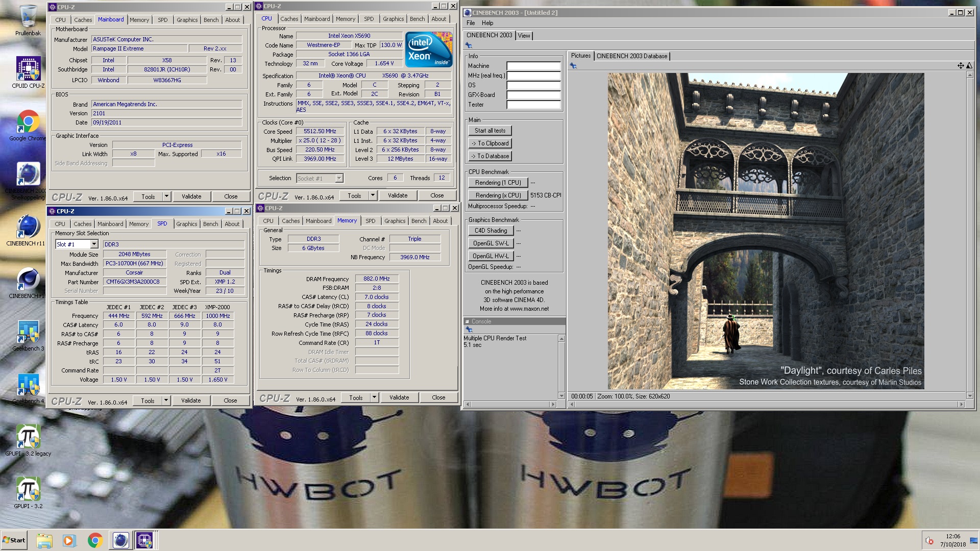Viewport: 980px width, 551px height.
Task: Click pin icon in Console panel
Action: point(469,330)
